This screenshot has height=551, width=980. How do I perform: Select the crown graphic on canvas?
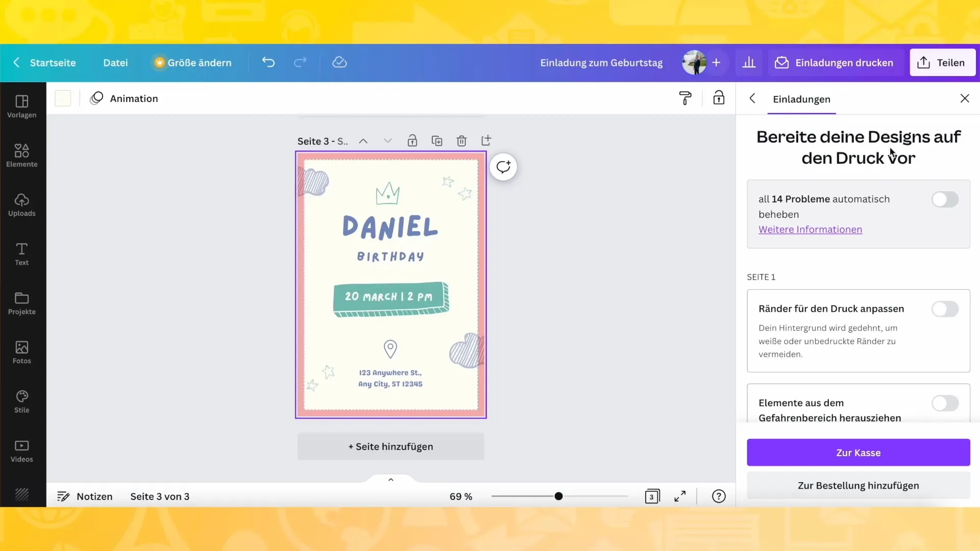[387, 193]
